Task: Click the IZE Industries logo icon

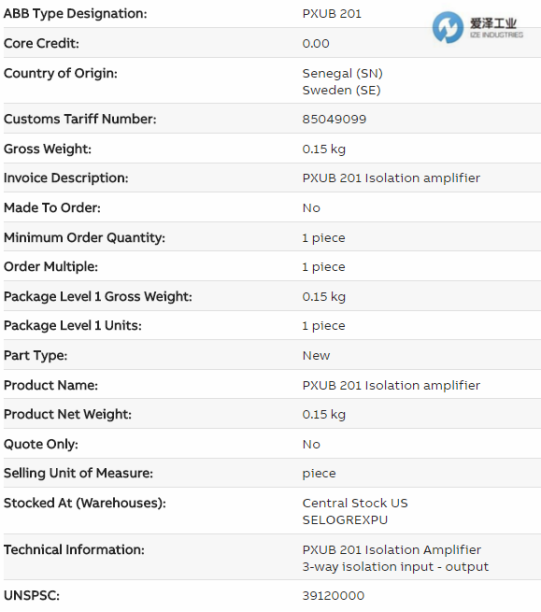Action: [x=447, y=27]
